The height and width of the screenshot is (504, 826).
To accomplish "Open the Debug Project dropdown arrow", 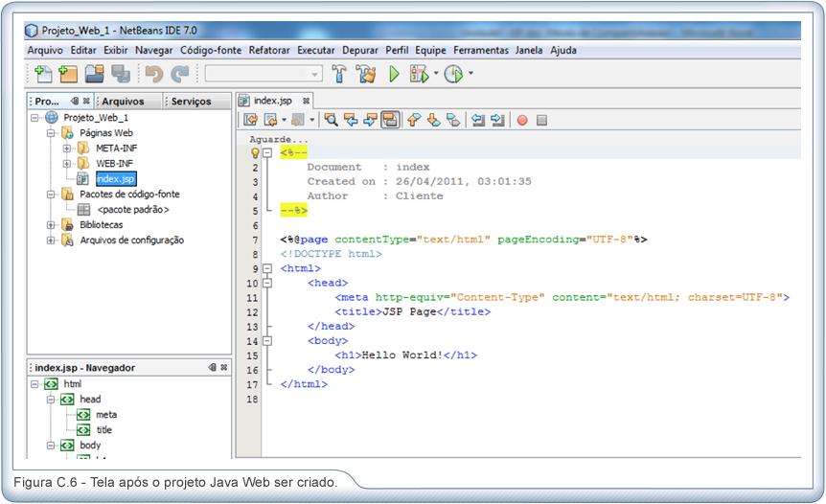I will (436, 73).
